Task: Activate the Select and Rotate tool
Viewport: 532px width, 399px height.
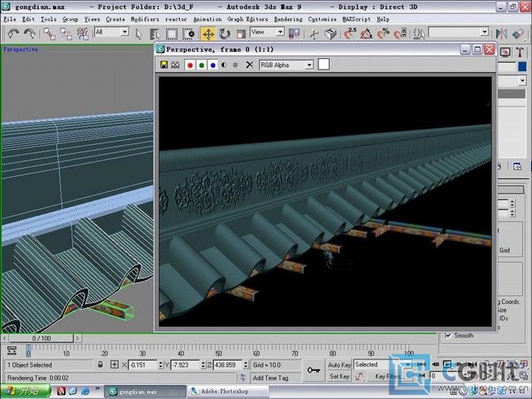Action: pyautogui.click(x=224, y=34)
